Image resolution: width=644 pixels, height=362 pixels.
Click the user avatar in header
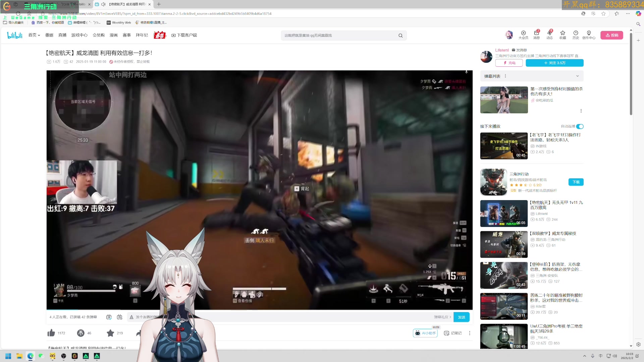click(509, 35)
